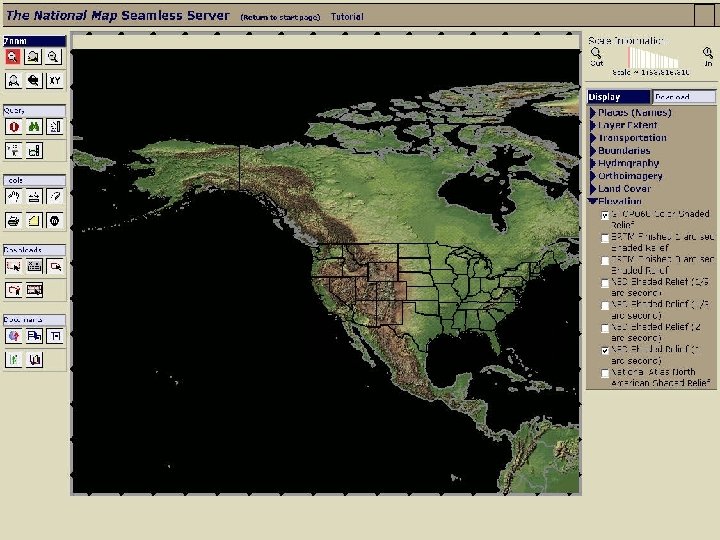Select the red Identify tool under Query

point(13,127)
